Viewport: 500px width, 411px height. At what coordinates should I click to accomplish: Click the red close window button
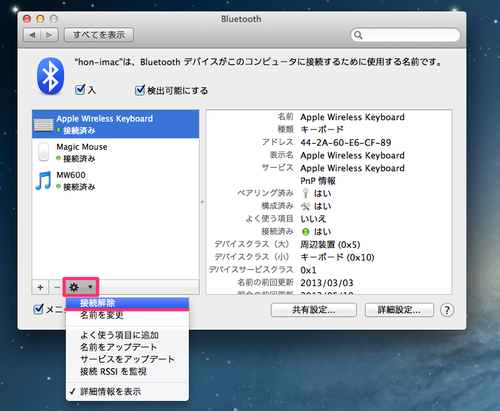(27, 19)
